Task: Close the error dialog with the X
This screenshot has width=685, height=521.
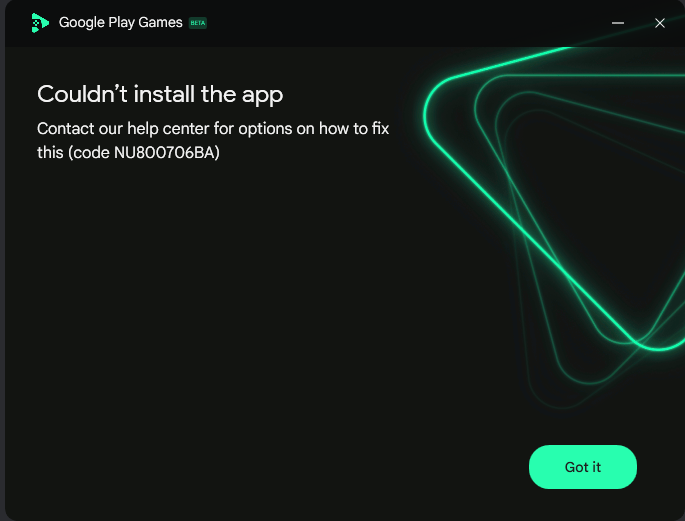Action: coord(660,23)
